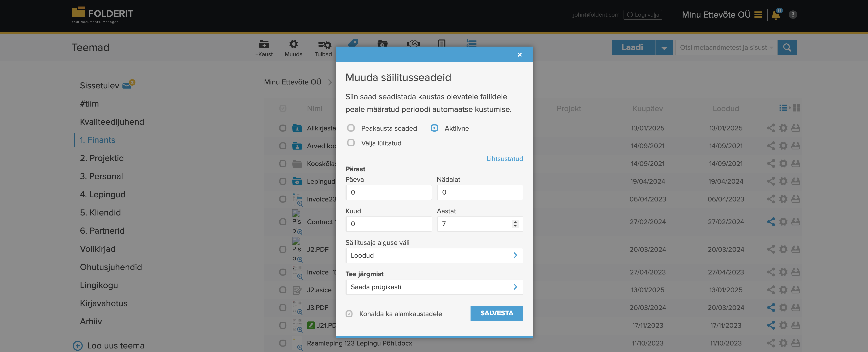Open the help question mark icon
This screenshot has height=352, width=868.
[x=793, y=15]
